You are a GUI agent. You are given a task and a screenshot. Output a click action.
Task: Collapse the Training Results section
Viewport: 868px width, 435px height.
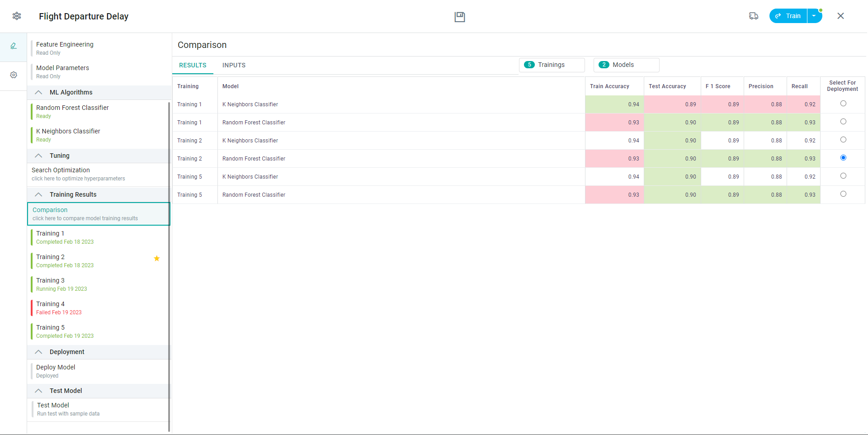coord(39,194)
